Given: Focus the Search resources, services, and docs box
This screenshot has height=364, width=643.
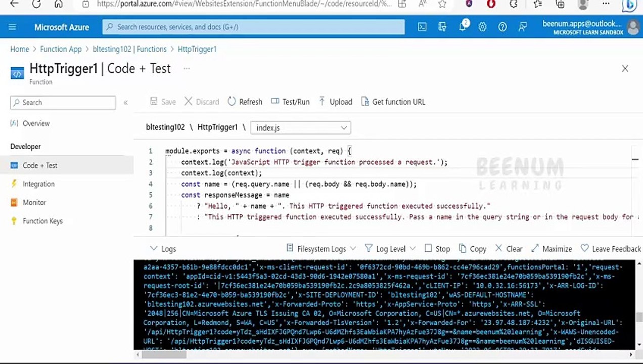Looking at the screenshot, I should click(253, 27).
